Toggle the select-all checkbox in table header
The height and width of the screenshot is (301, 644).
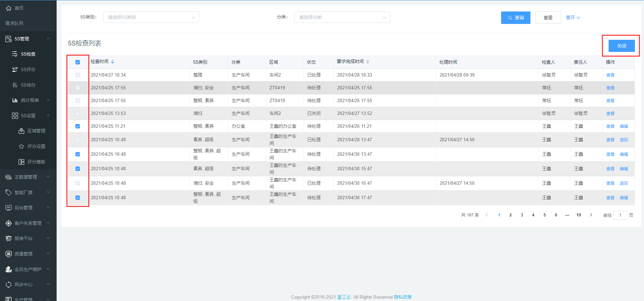[x=78, y=62]
